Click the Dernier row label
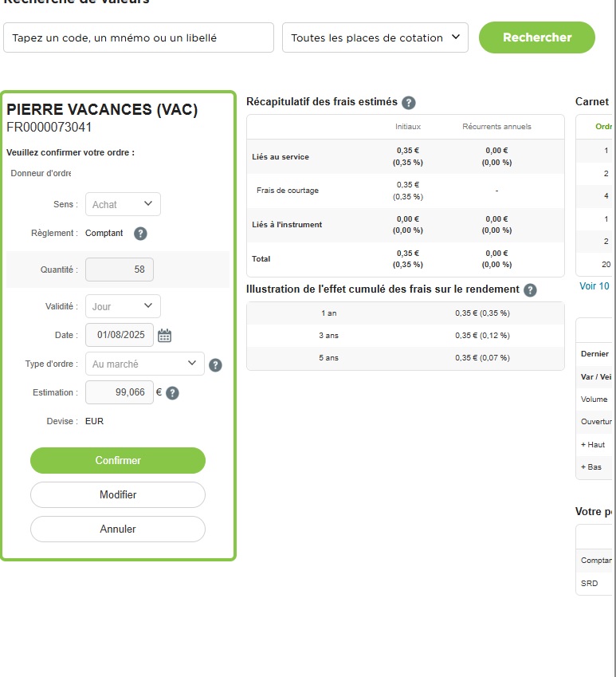 point(594,353)
